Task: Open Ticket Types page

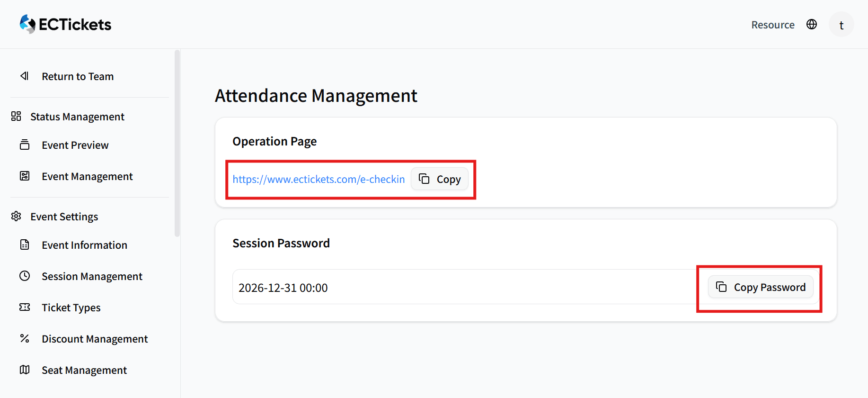Action: (x=71, y=308)
